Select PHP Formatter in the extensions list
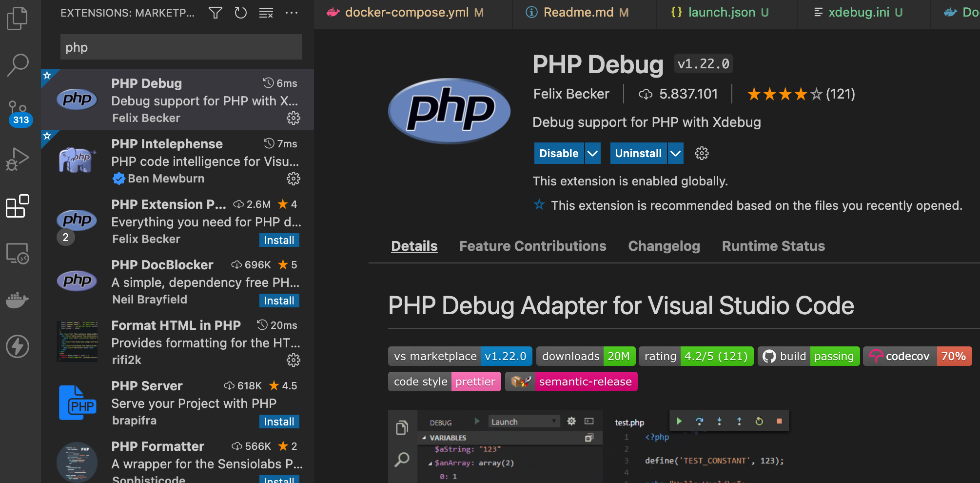This screenshot has height=483, width=980. [177, 458]
